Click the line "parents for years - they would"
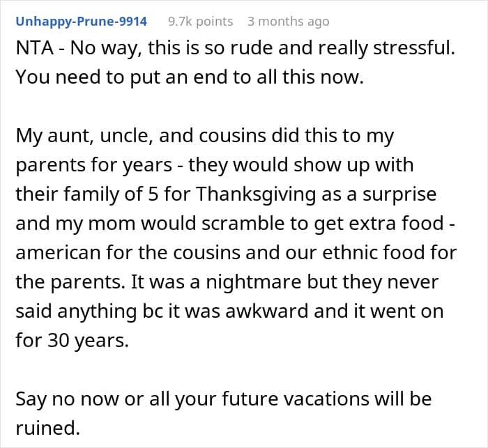 [215, 165]
